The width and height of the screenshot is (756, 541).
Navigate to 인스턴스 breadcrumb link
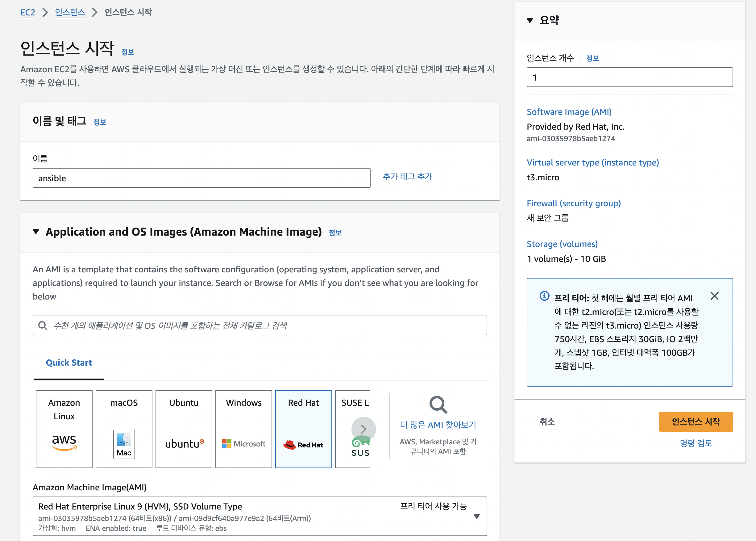pos(69,12)
